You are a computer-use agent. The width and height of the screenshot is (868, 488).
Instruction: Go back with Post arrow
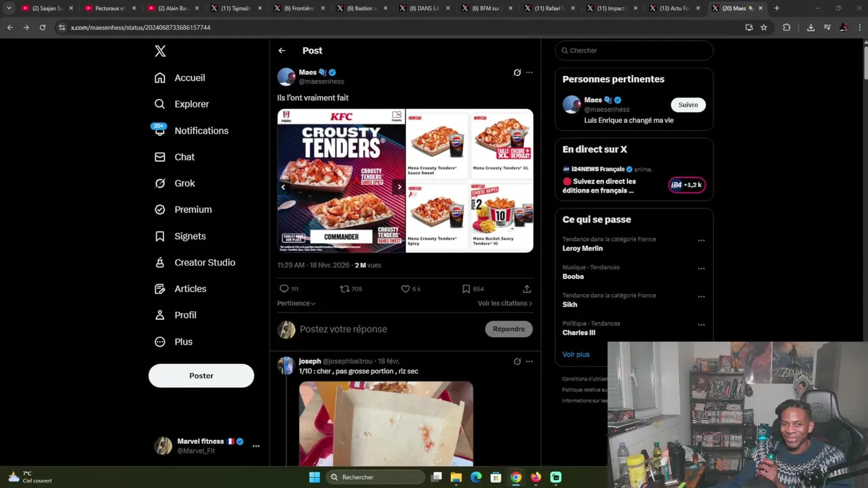pos(282,51)
